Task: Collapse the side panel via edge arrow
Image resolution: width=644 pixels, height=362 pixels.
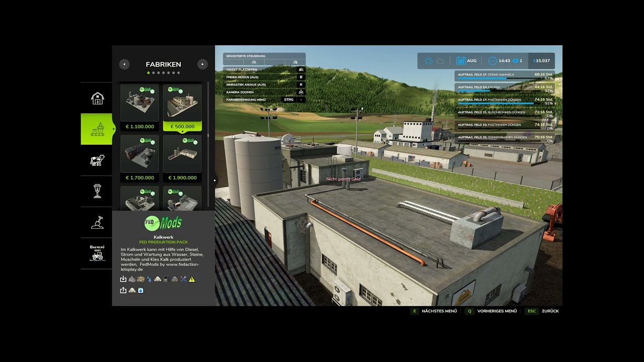Action: [x=215, y=180]
